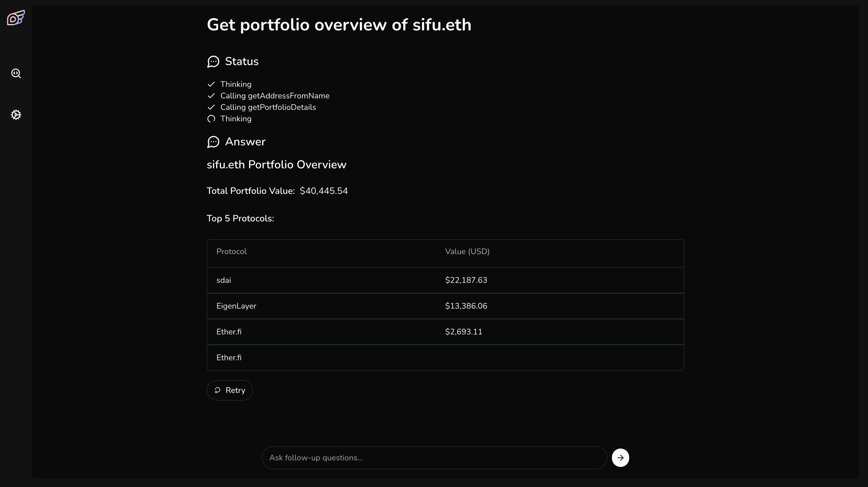Image resolution: width=868 pixels, height=487 pixels.
Task: Click the $22,187.63 value cell
Action: click(466, 280)
